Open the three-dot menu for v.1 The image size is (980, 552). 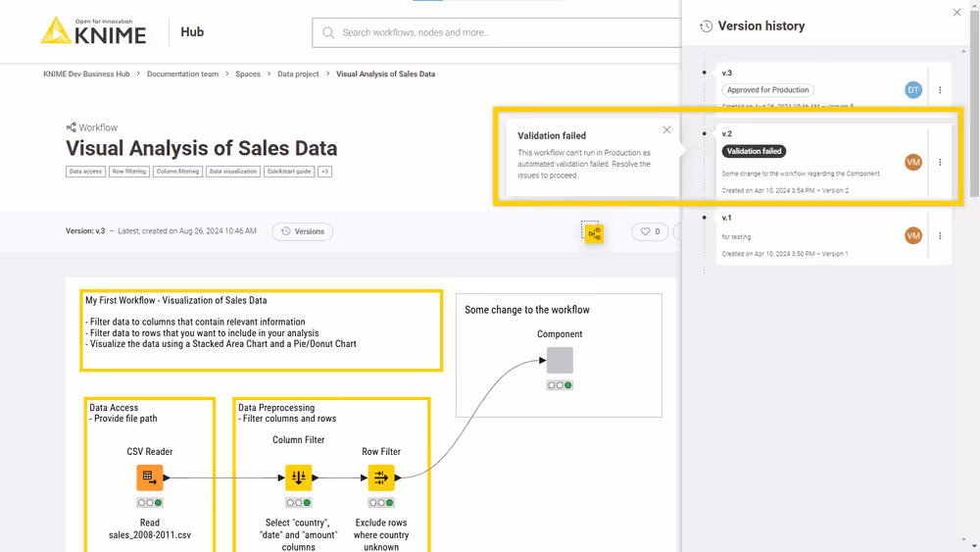(x=940, y=235)
